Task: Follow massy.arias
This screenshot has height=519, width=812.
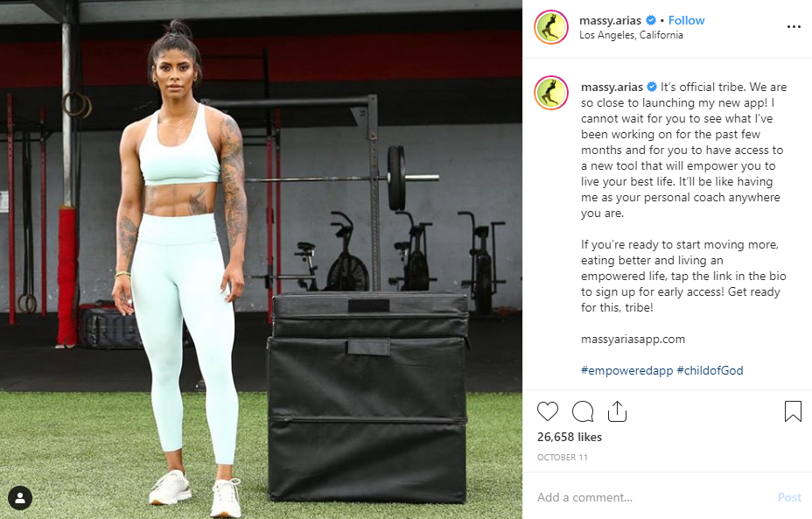Action: 686,20
